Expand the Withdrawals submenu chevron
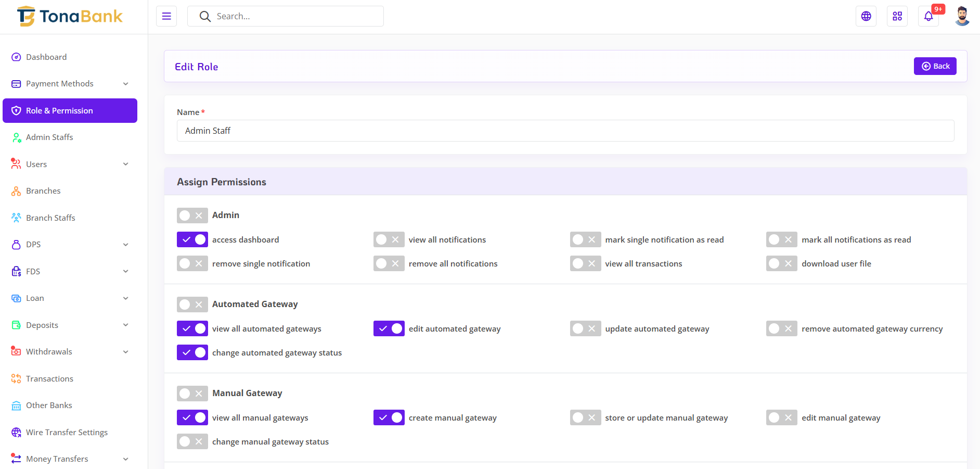The height and width of the screenshot is (469, 980). [x=125, y=352]
